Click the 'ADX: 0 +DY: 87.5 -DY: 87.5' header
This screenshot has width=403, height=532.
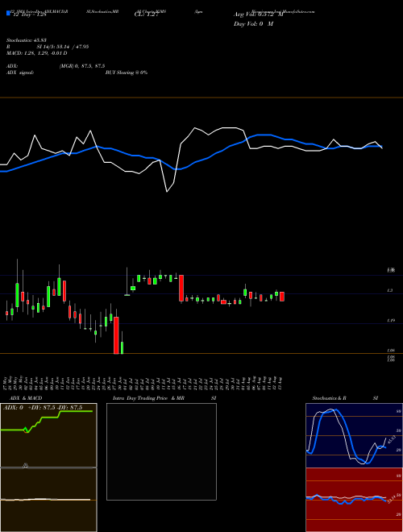pyautogui.click(x=43, y=408)
